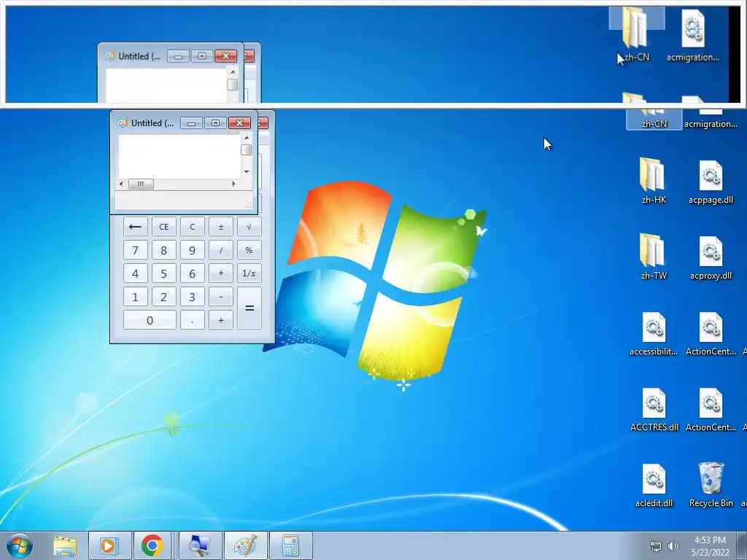Image resolution: width=747 pixels, height=560 pixels.
Task: Open the Windows Start menu orb
Action: click(x=20, y=545)
